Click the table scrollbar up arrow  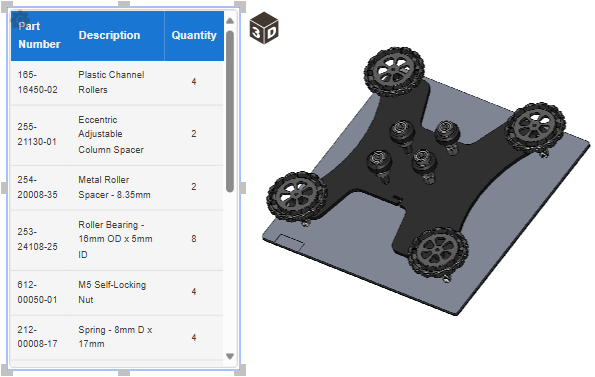[x=230, y=21]
